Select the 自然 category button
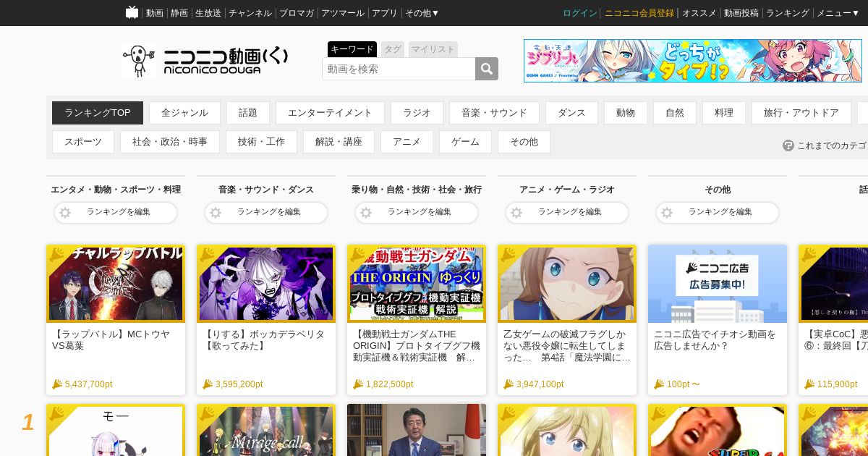This screenshot has height=456, width=868. 675,113
